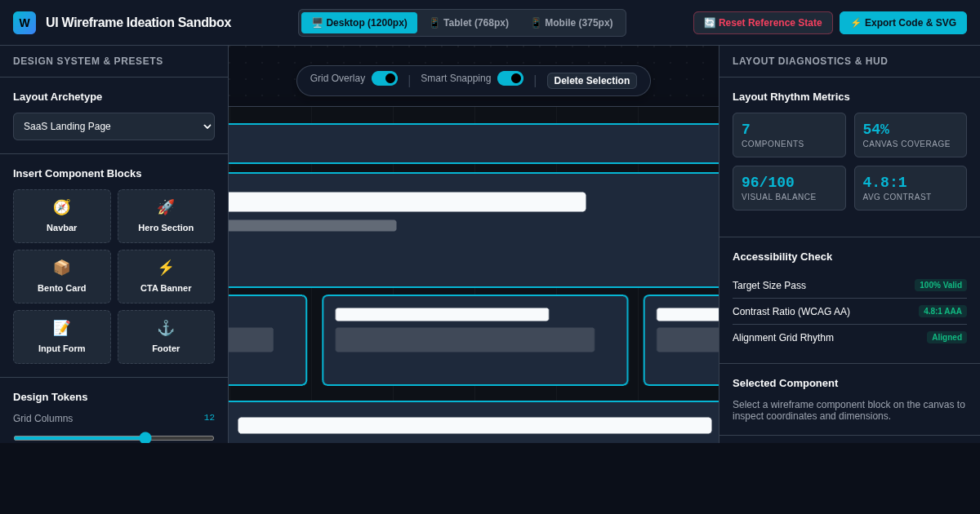
Task: Toggle the Smart Snapping switch
Action: point(510,78)
